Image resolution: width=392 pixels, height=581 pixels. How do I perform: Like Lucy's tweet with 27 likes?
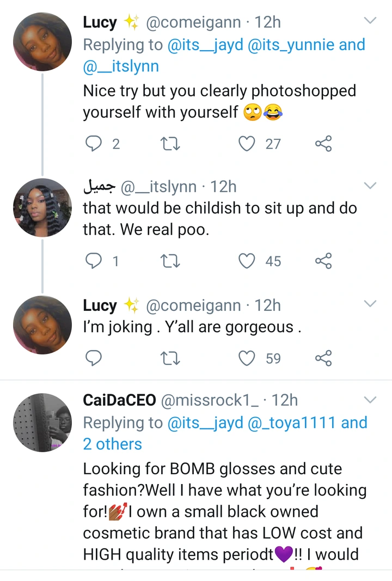coord(248,144)
